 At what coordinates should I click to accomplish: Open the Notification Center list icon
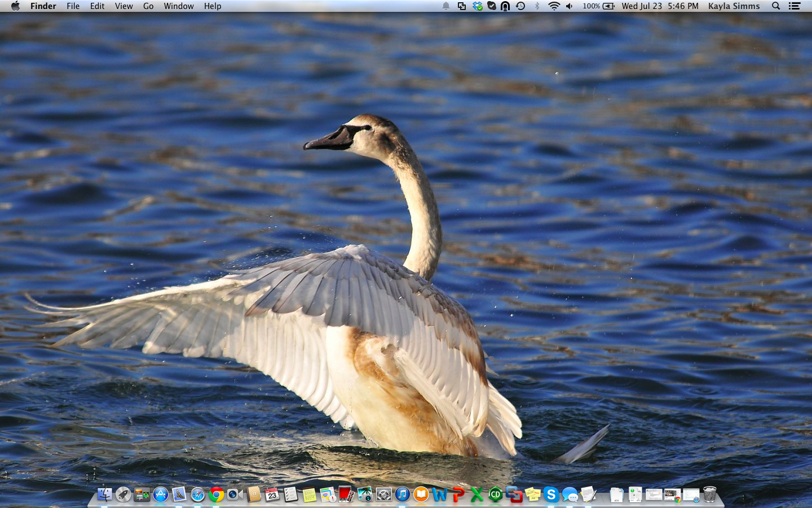click(795, 6)
